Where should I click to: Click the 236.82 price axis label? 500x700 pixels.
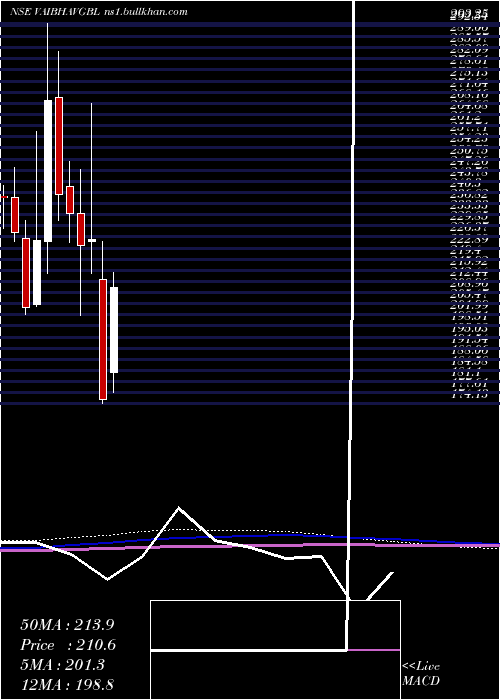(469, 195)
